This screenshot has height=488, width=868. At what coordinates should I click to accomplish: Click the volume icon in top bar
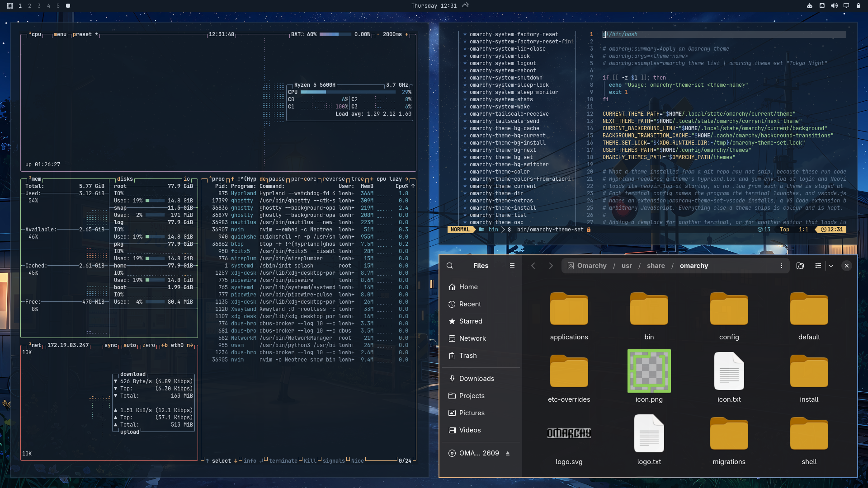click(834, 6)
